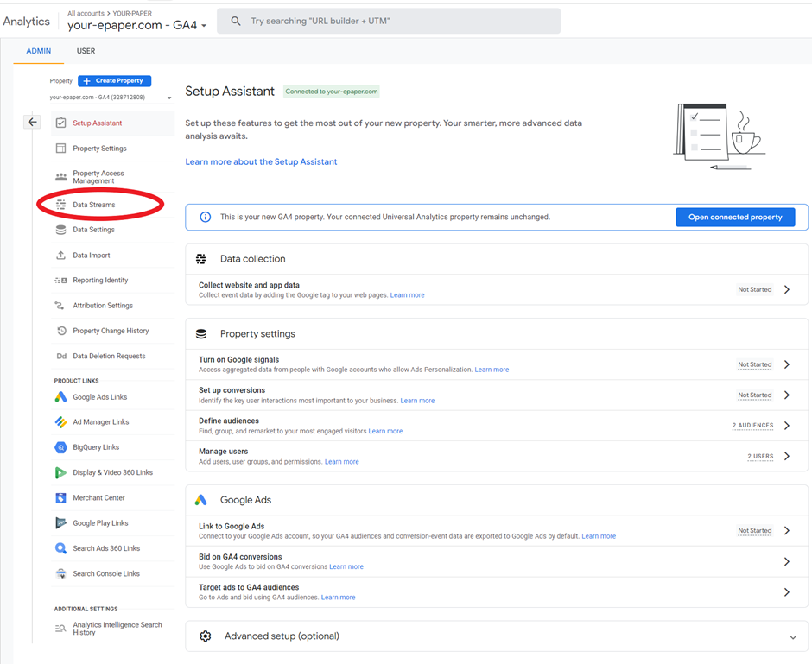This screenshot has width=812, height=664.
Task: Click the Data Settings stack icon
Action: (60, 230)
